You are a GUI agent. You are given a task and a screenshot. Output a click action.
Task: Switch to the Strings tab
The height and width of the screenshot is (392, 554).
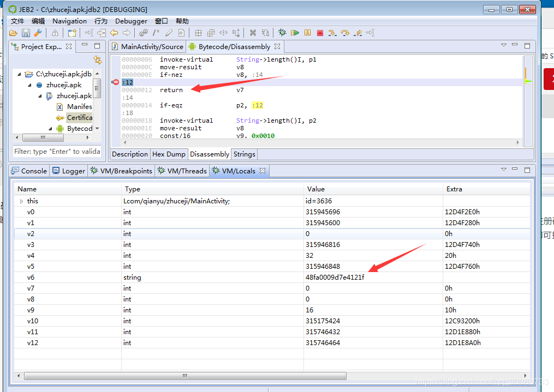(x=244, y=154)
